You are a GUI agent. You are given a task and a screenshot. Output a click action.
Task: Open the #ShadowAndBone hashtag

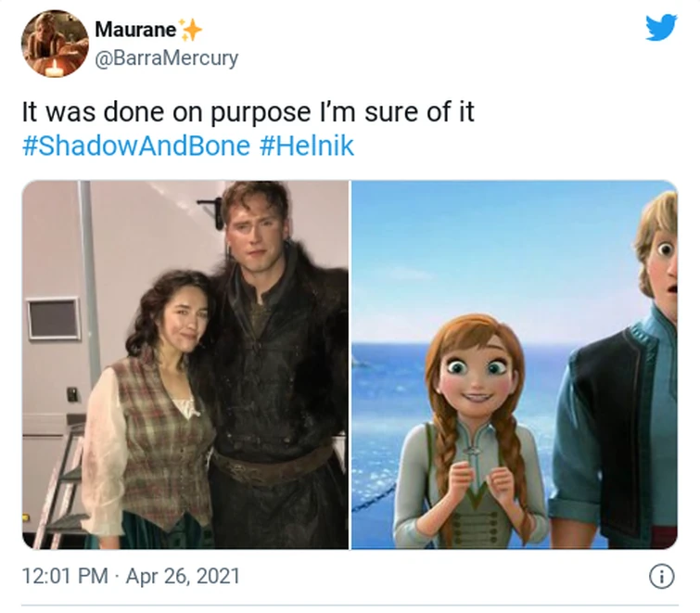[136, 146]
